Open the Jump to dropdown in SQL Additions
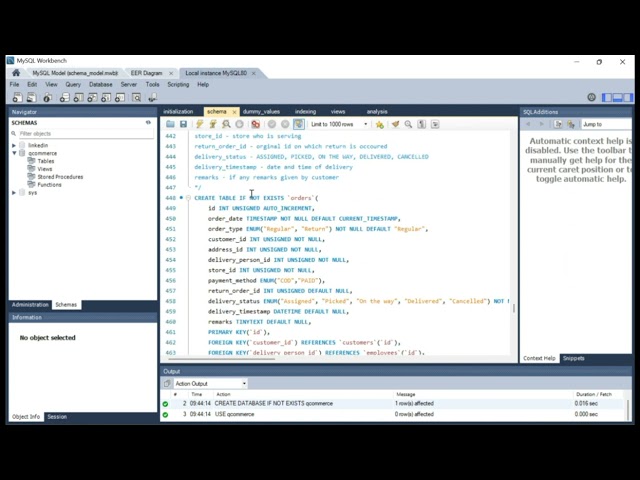 [607, 124]
